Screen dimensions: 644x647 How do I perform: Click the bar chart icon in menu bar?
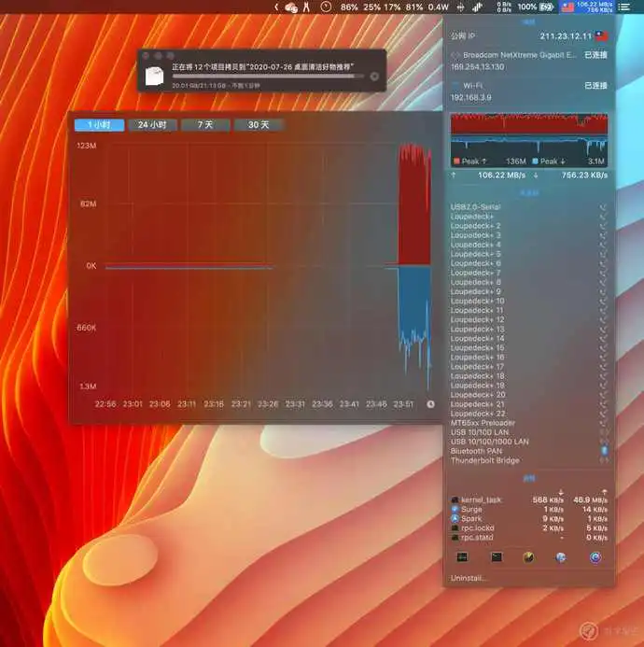coord(478,7)
